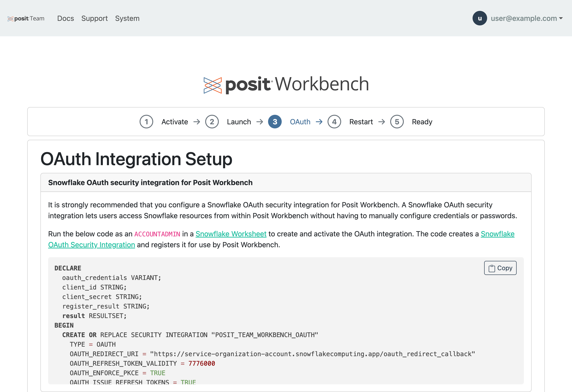Click the Posit Team logo in the navbar
The image size is (572, 392).
26,18
